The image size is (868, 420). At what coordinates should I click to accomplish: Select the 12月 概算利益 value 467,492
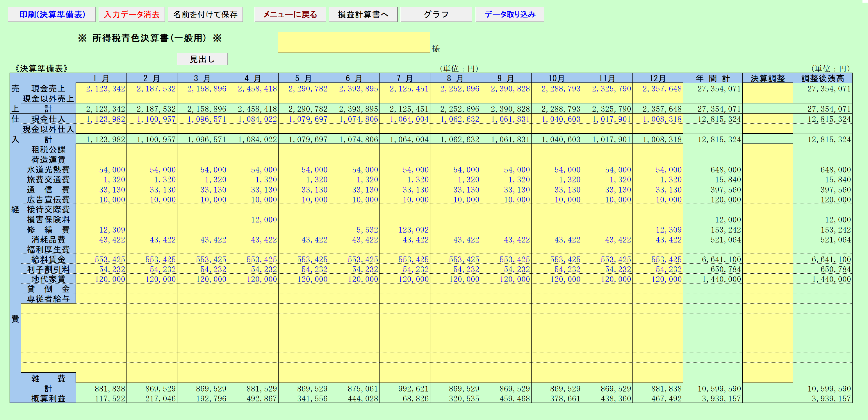click(658, 398)
